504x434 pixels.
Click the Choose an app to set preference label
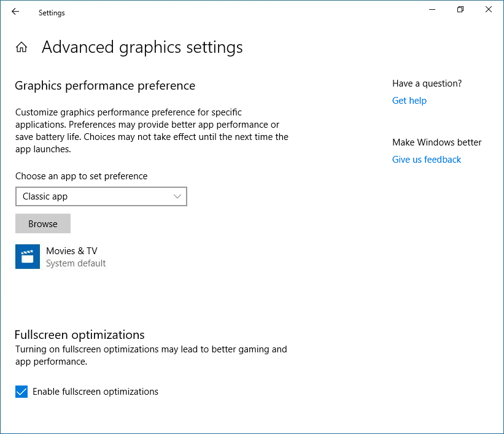pos(81,176)
